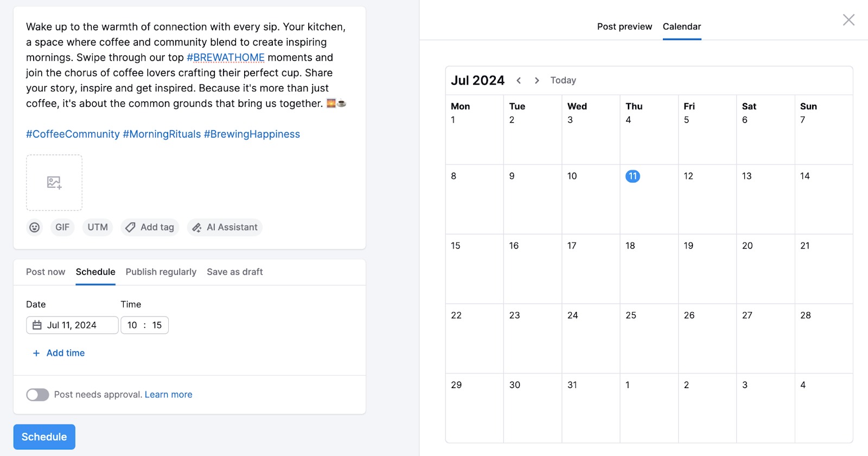Select Save as draft tab
868x456 pixels.
click(x=234, y=272)
